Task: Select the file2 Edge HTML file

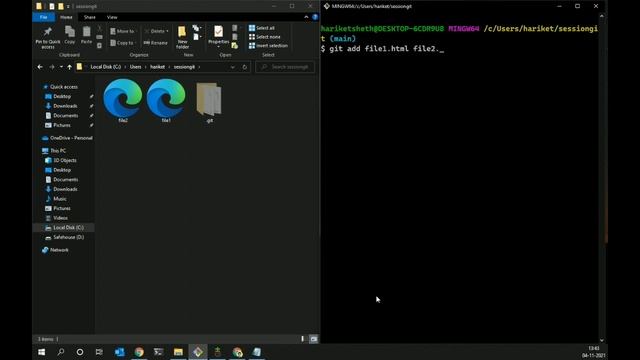Action: 123,100
